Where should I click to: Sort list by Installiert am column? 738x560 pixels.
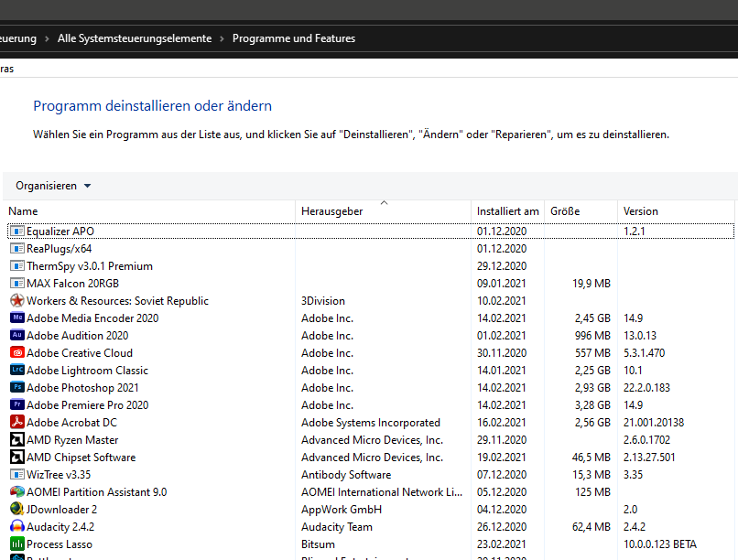pyautogui.click(x=508, y=211)
